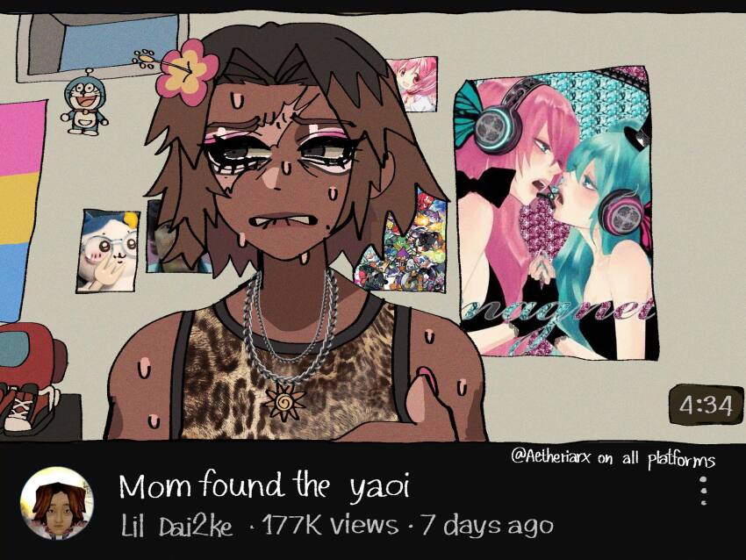Click the sun pendant on the necklace
Screen dimensions: 746x560
[285, 403]
